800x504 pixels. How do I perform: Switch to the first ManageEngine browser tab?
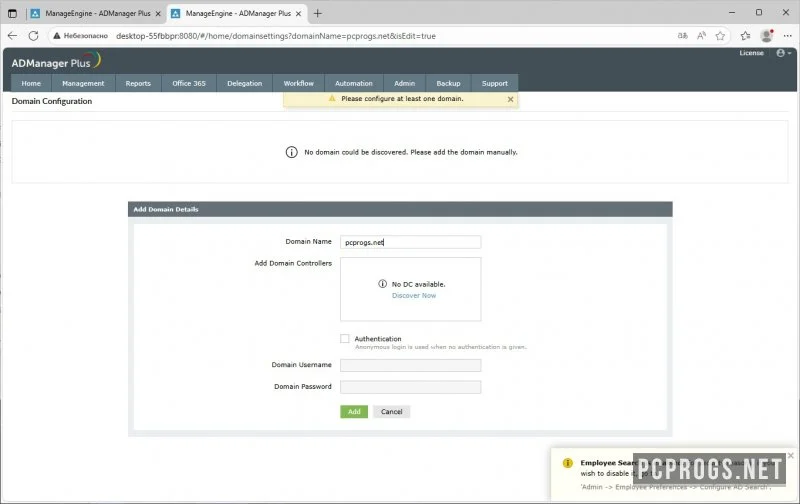click(x=97, y=13)
